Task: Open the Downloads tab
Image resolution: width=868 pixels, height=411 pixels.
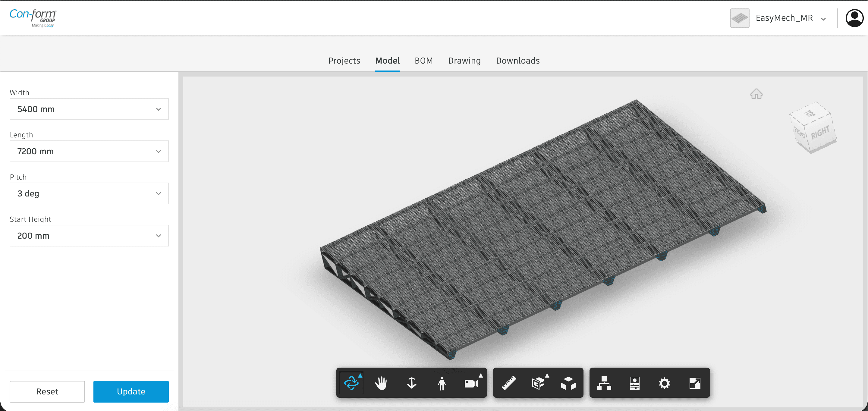Action: click(x=517, y=61)
